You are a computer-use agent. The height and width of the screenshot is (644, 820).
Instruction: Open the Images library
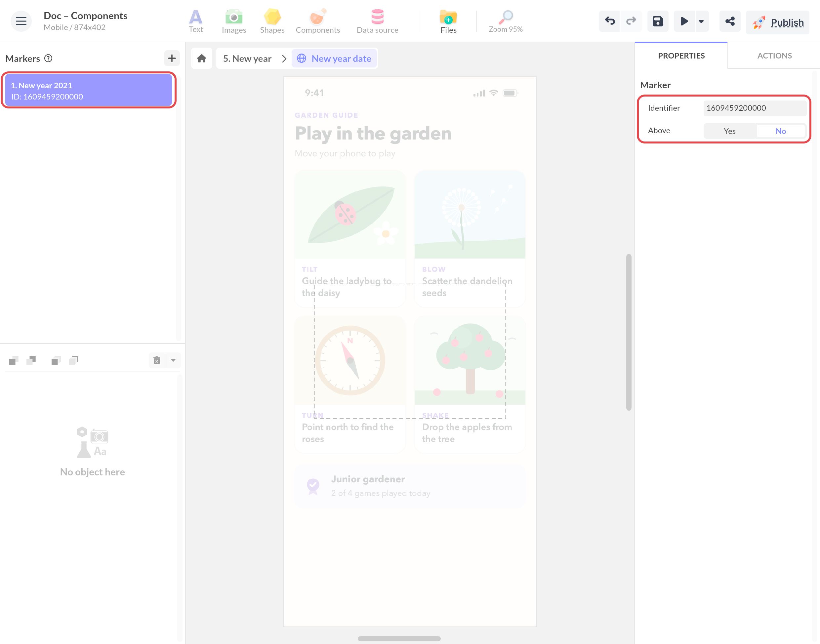click(x=234, y=21)
